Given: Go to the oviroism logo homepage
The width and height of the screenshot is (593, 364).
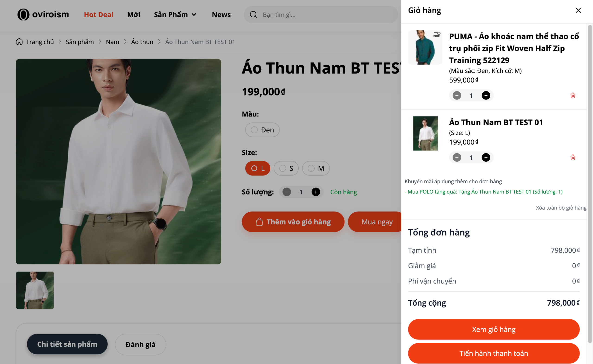Looking at the screenshot, I should (43, 15).
